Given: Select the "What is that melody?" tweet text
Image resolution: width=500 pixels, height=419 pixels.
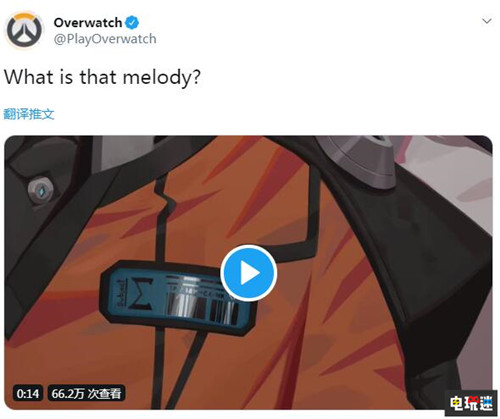Looking at the screenshot, I should pos(102,77).
